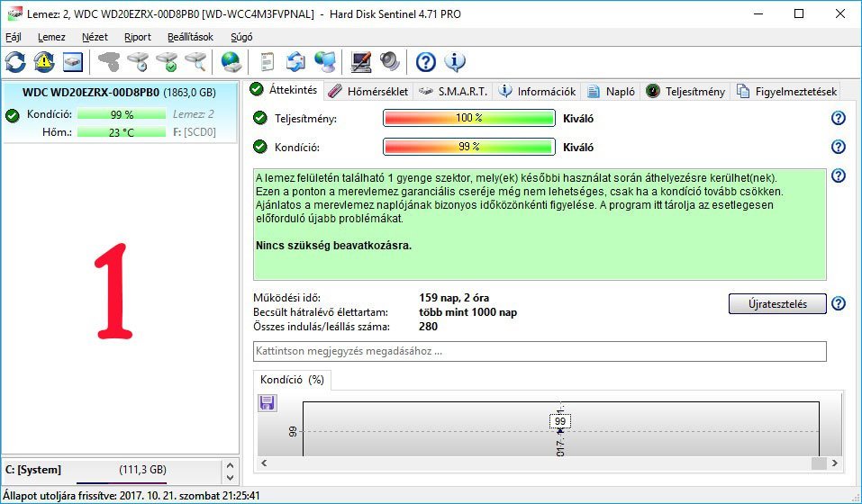Open the Beállítások menu
This screenshot has height=504, width=862.
190,37
